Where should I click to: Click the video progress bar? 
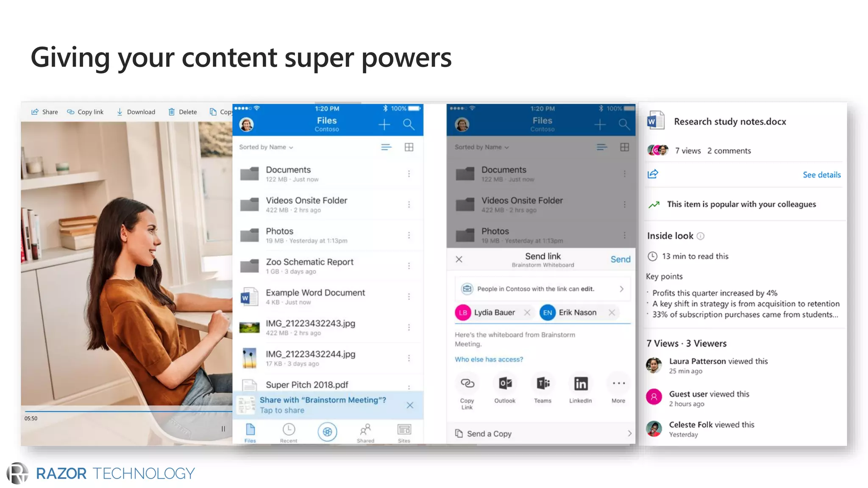(127, 411)
